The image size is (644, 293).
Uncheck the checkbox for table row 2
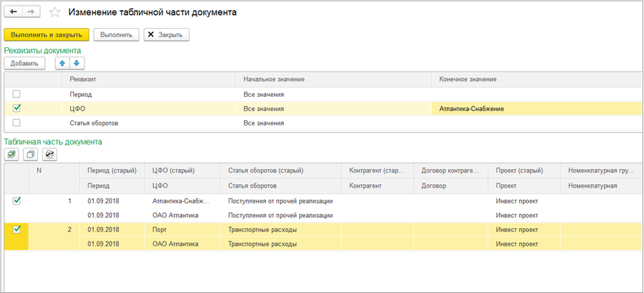[x=16, y=230]
